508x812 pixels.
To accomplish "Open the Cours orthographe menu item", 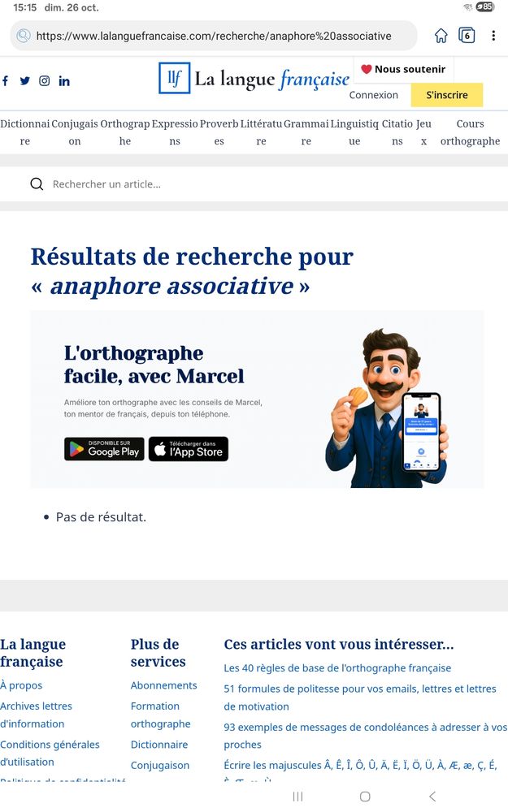I will (470, 132).
